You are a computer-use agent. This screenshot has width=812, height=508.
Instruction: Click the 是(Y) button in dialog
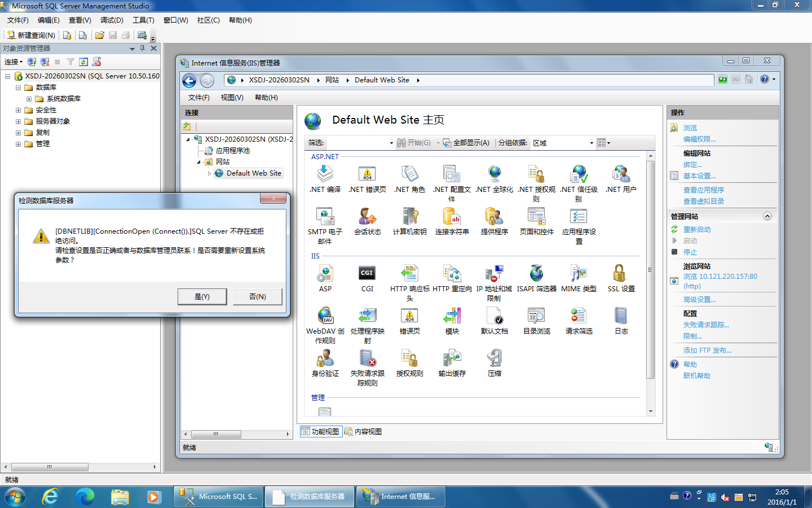202,297
